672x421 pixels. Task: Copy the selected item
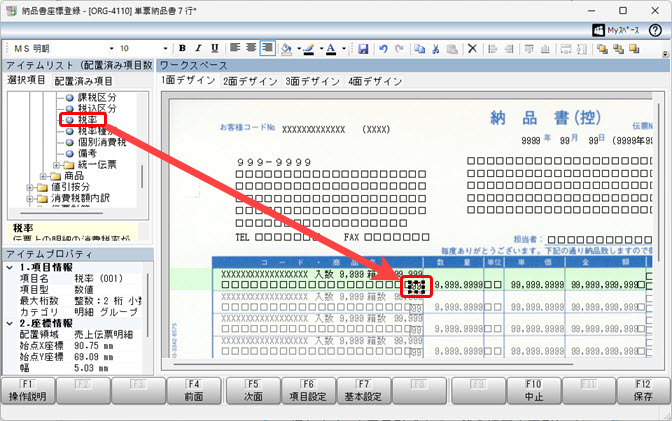tap(419, 49)
